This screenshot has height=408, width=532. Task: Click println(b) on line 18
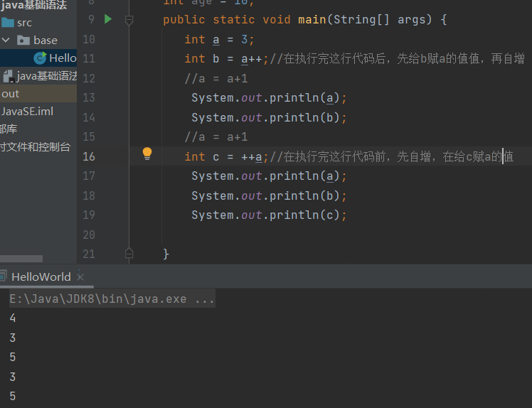[269, 196]
